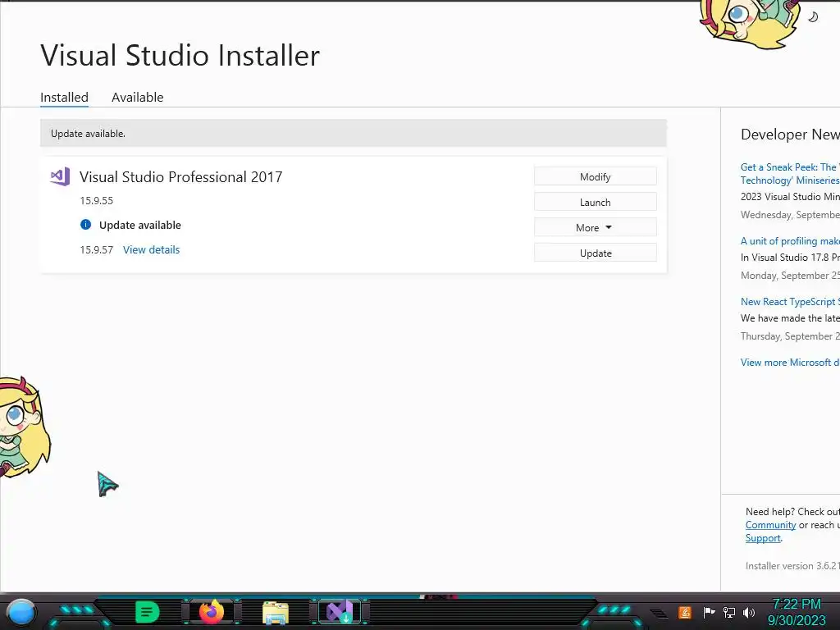Image resolution: width=840 pixels, height=630 pixels.
Task: Open File Explorer from the taskbar
Action: 276,613
